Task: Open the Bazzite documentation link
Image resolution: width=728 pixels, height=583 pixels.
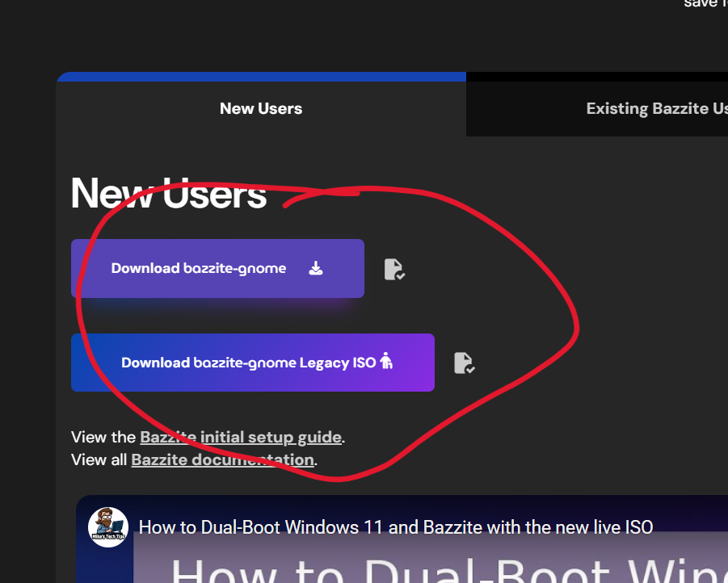Action: [223, 460]
